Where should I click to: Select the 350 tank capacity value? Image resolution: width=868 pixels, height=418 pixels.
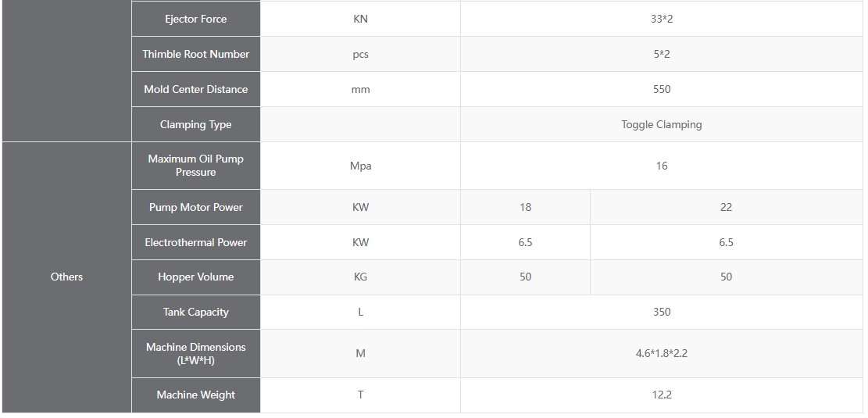click(661, 312)
